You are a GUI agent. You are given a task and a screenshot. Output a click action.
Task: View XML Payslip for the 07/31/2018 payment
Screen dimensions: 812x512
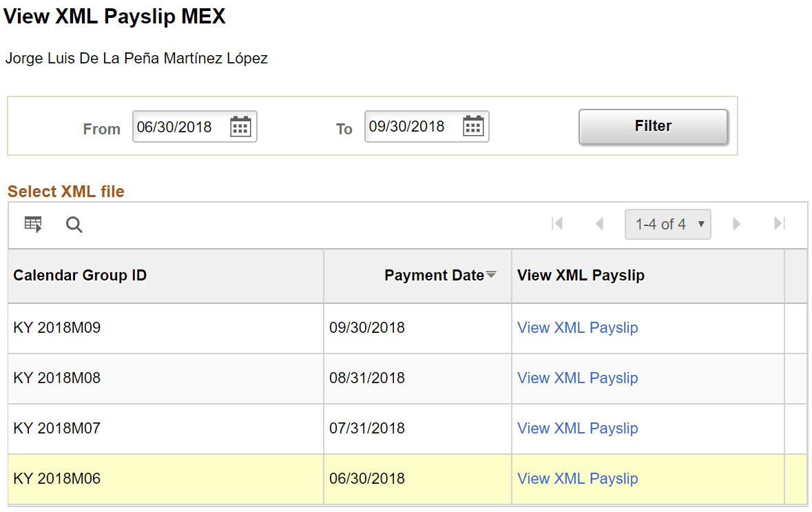point(577,428)
